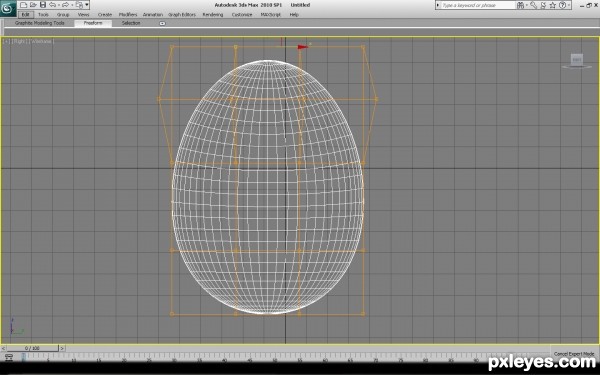This screenshot has width=600, height=375.
Task: Click the Help question mark icon
Action: pyautogui.click(x=562, y=5)
